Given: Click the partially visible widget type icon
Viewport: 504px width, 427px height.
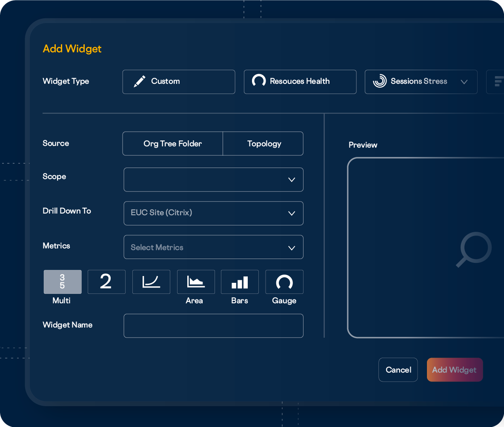Looking at the screenshot, I should tap(497, 82).
